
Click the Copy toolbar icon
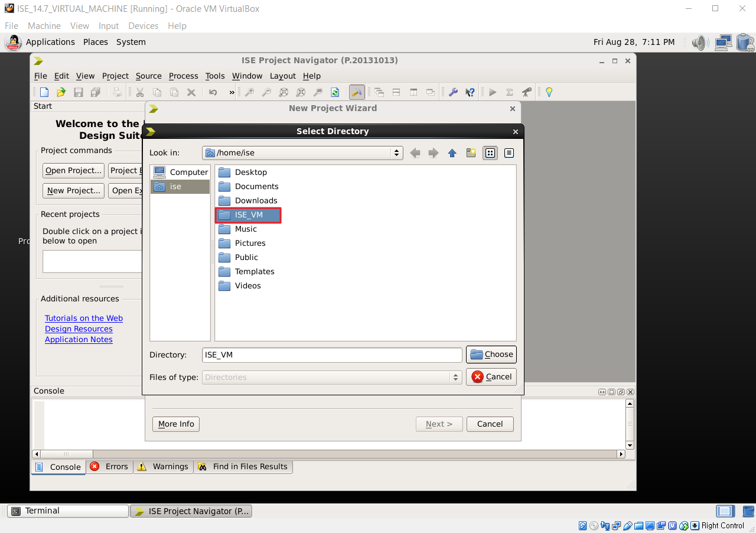pos(157,92)
